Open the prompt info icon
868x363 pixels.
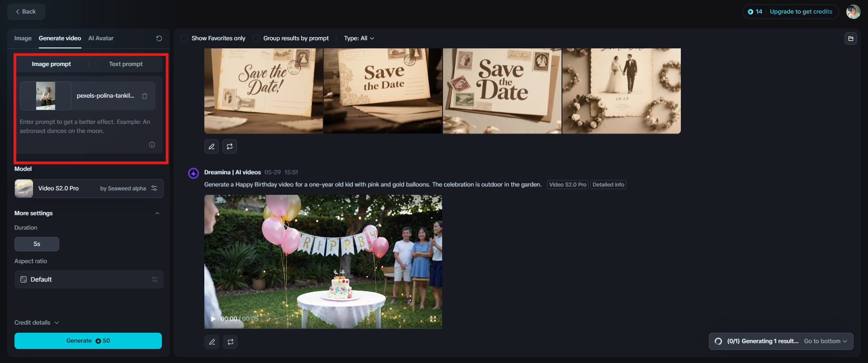152,145
